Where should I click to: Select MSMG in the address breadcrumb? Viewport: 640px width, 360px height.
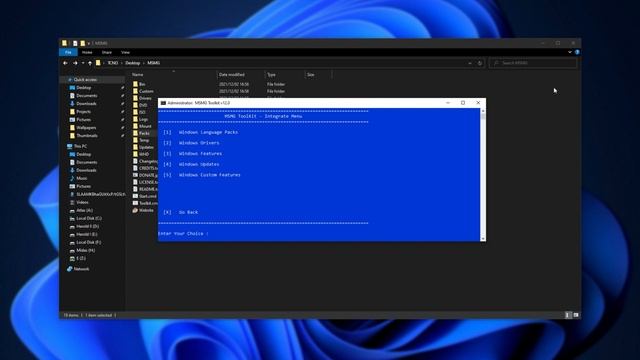click(154, 63)
